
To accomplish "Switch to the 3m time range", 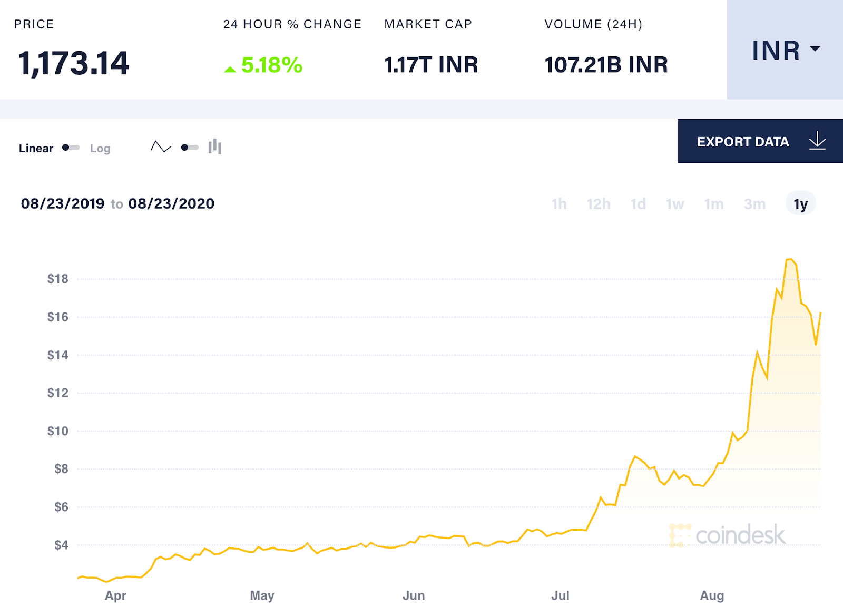I will (x=756, y=204).
